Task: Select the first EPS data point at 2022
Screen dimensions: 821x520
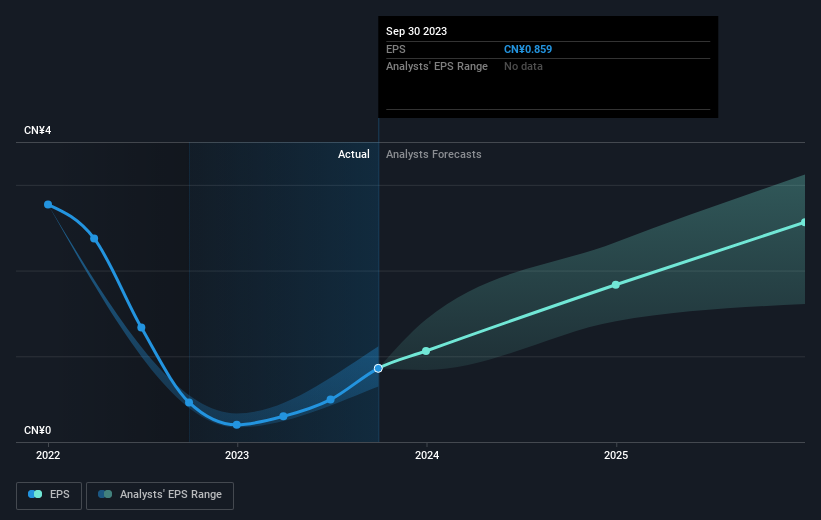Action: coord(48,204)
